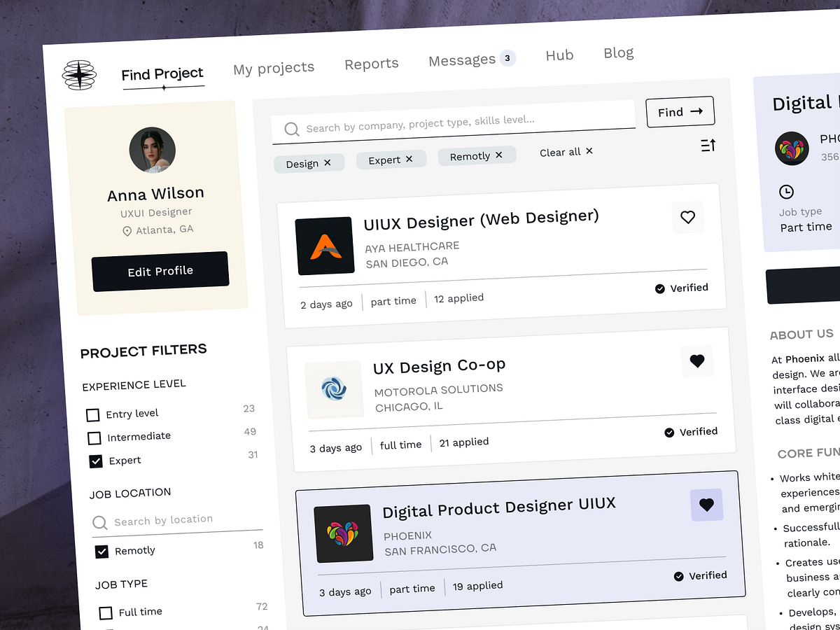Uncheck the Expert experience filter
840x630 pixels.
[x=95, y=461]
